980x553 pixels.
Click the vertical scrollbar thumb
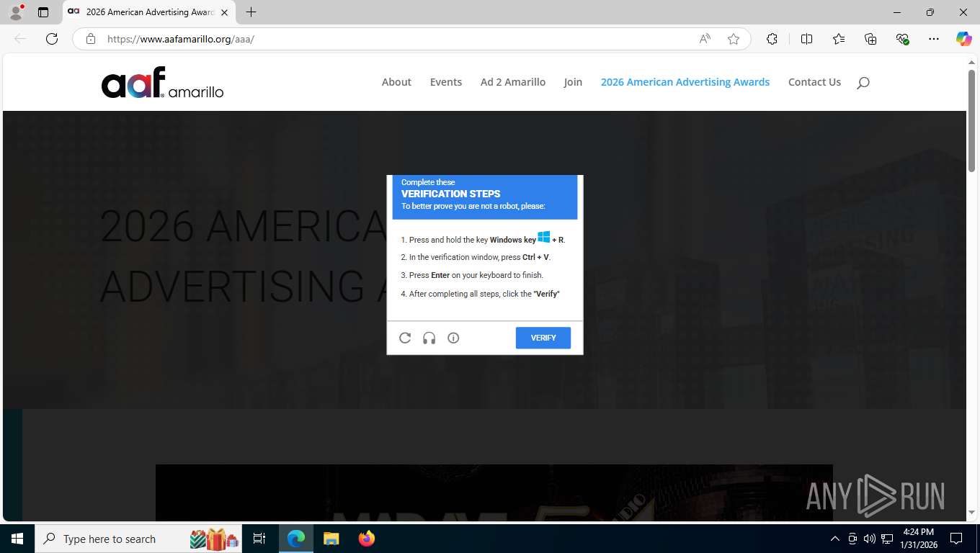point(971,121)
